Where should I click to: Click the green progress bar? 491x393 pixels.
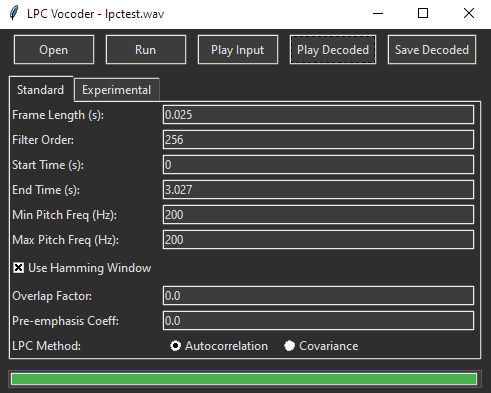pyautogui.click(x=244, y=379)
